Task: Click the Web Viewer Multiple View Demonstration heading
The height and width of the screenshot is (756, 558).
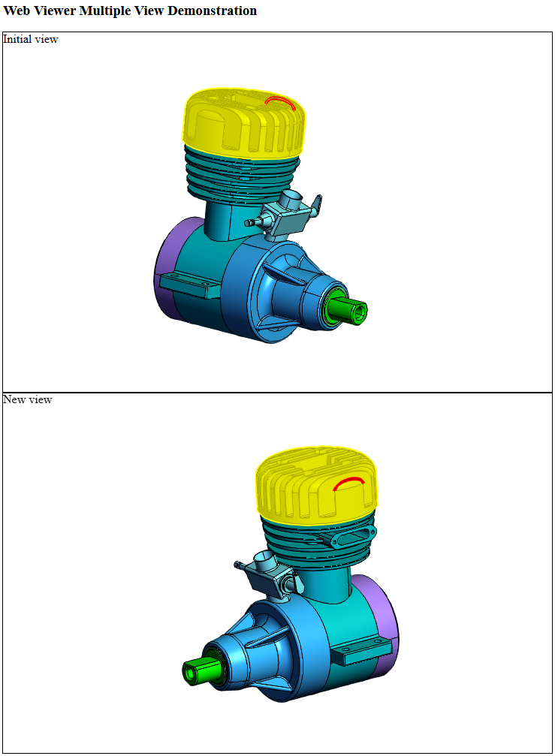Action: 130,11
